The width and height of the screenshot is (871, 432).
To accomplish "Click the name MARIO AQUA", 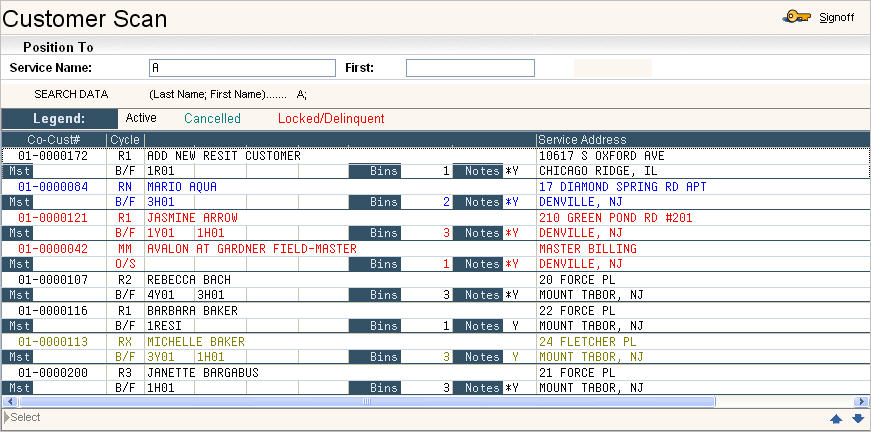I will pos(182,187).
